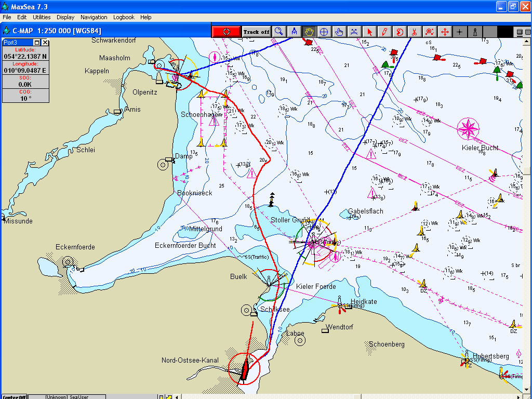532x399 pixels.
Task: Select the red node network tool
Action: (x=430, y=32)
